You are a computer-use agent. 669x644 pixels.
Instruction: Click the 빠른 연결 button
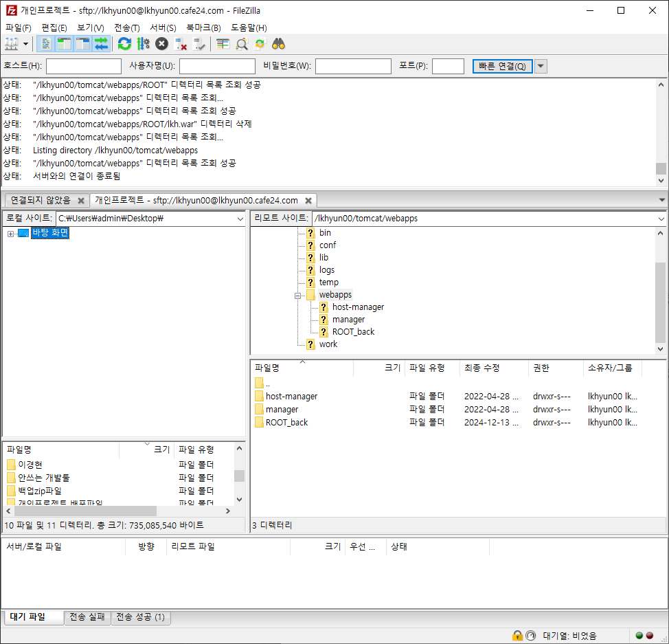coord(502,66)
